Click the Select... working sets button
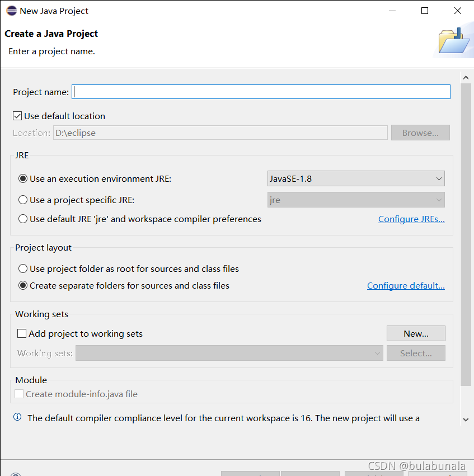This screenshot has height=476, width=474. 416,353
